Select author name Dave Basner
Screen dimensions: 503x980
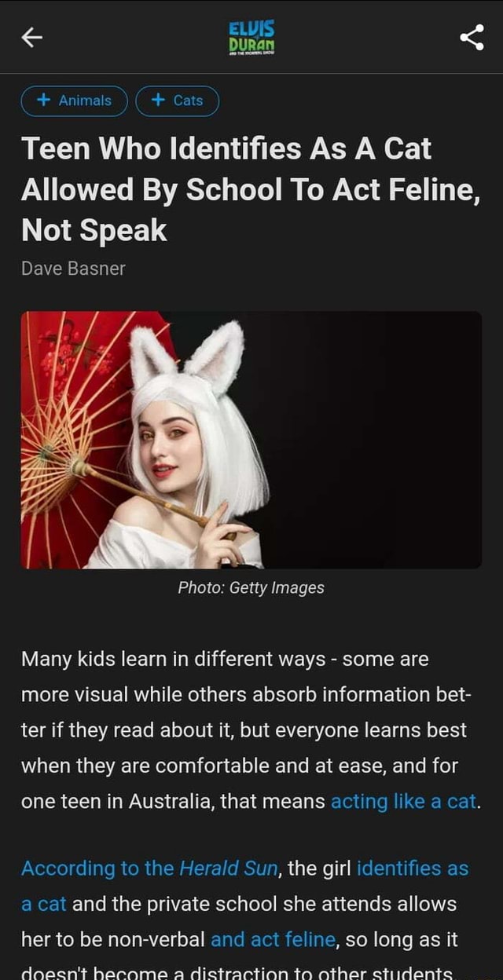tap(73, 269)
